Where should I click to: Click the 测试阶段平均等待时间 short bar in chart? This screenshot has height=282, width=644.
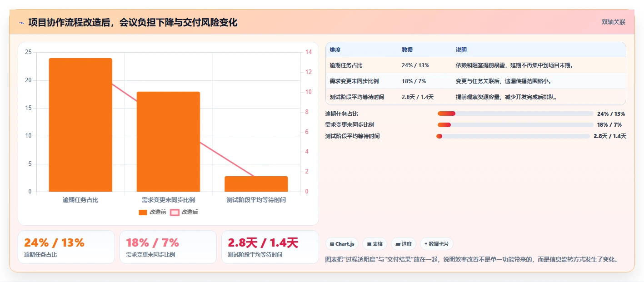(x=256, y=184)
